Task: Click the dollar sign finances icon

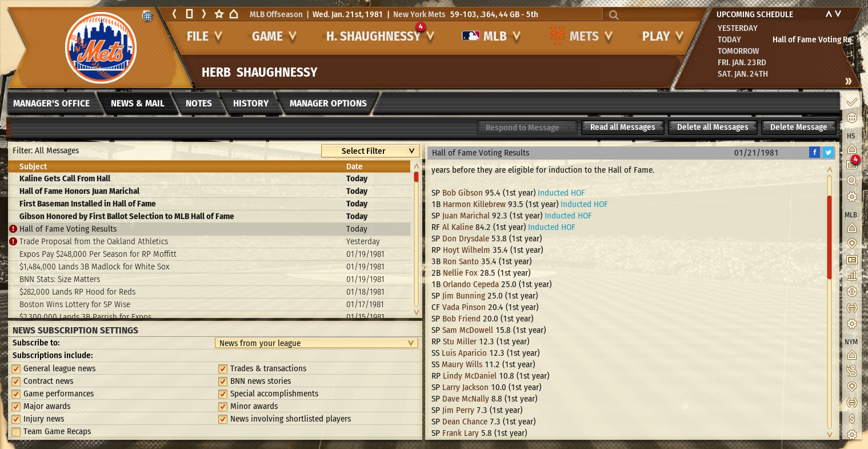Action: [x=851, y=419]
